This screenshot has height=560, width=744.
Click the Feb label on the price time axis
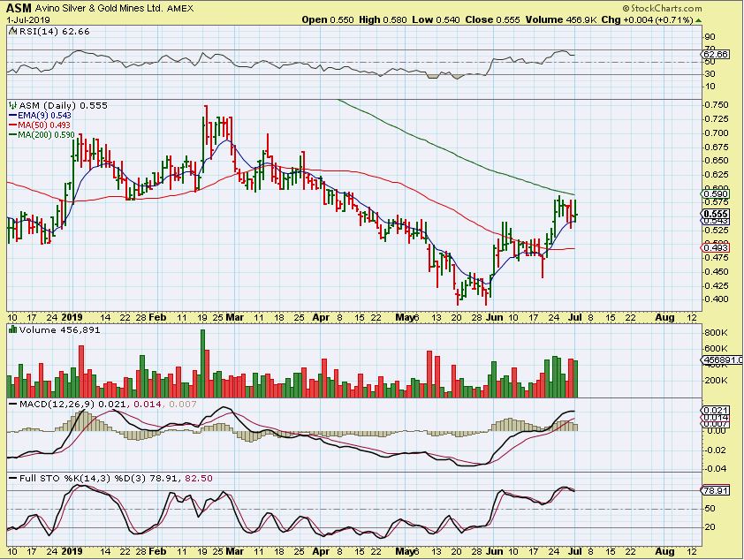click(157, 317)
